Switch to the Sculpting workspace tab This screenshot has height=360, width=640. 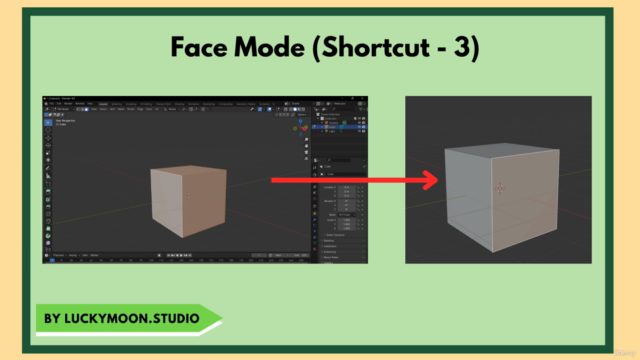(131, 104)
